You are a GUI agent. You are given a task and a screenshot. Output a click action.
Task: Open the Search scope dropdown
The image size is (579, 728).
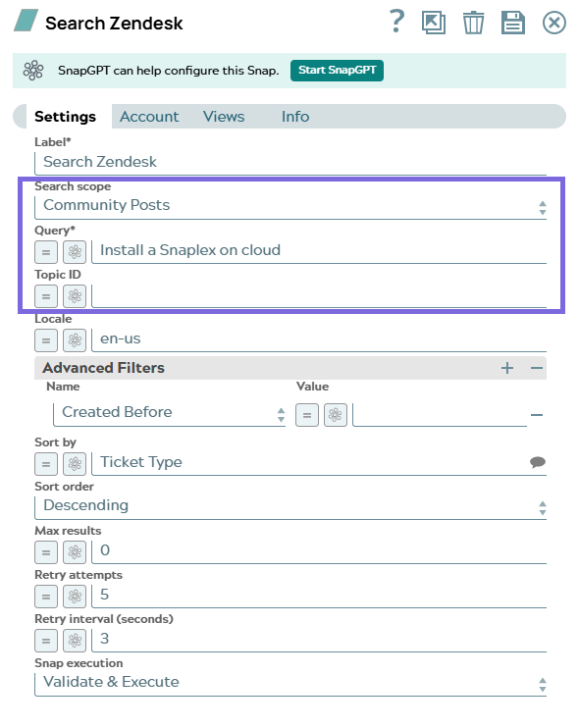(290, 206)
